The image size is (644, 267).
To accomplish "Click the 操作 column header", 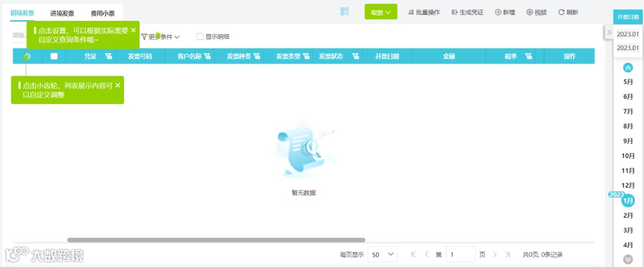I will tap(569, 56).
